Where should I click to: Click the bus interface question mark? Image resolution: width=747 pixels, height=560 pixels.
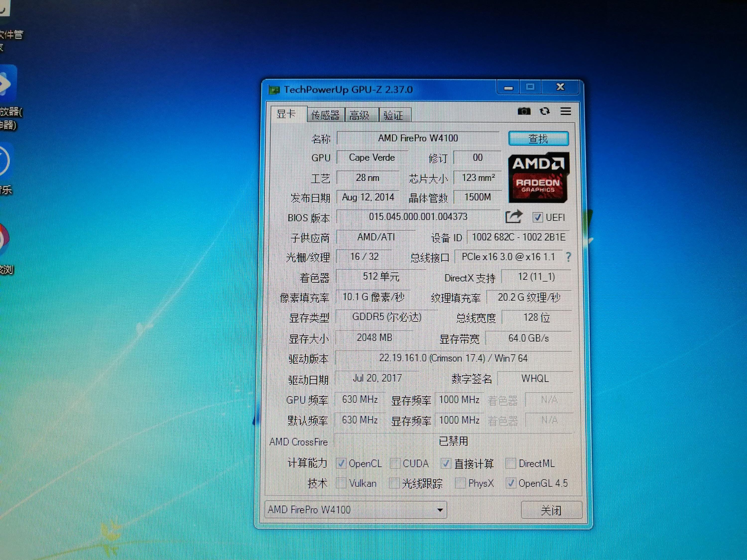click(568, 257)
